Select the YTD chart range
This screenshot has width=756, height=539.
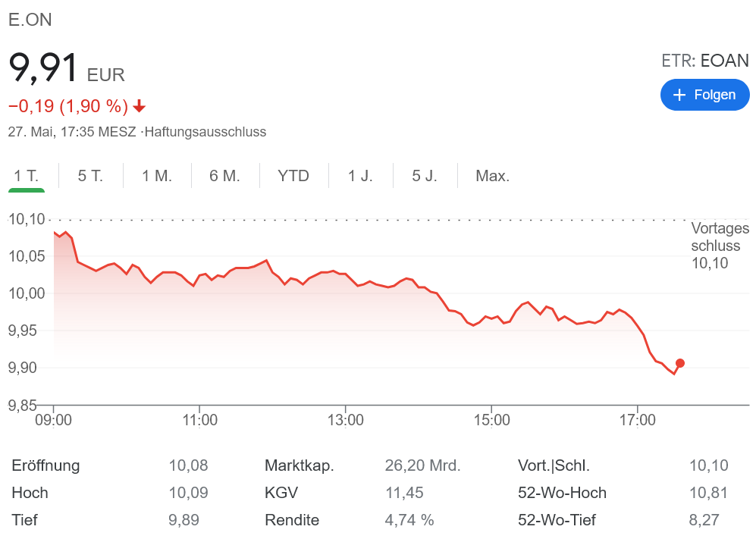[x=293, y=176]
